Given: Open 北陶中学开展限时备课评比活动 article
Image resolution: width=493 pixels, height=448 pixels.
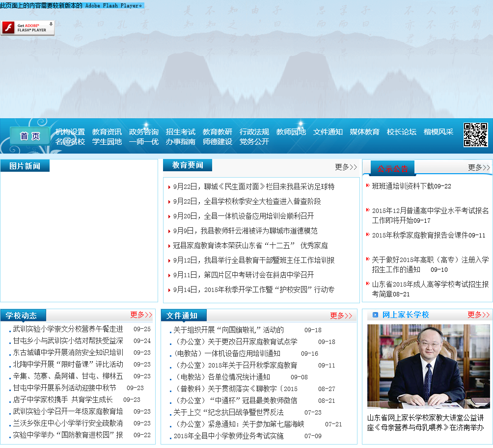Looking at the screenshot, I should [68, 365].
